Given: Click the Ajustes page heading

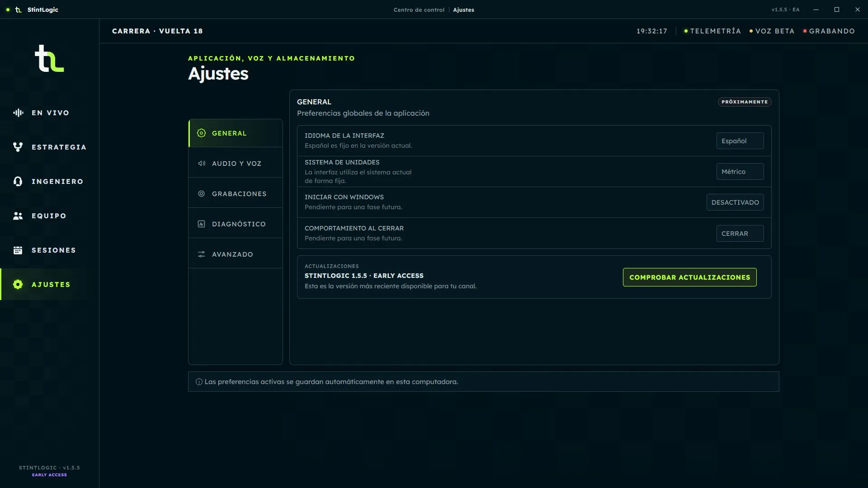Looking at the screenshot, I should [218, 74].
